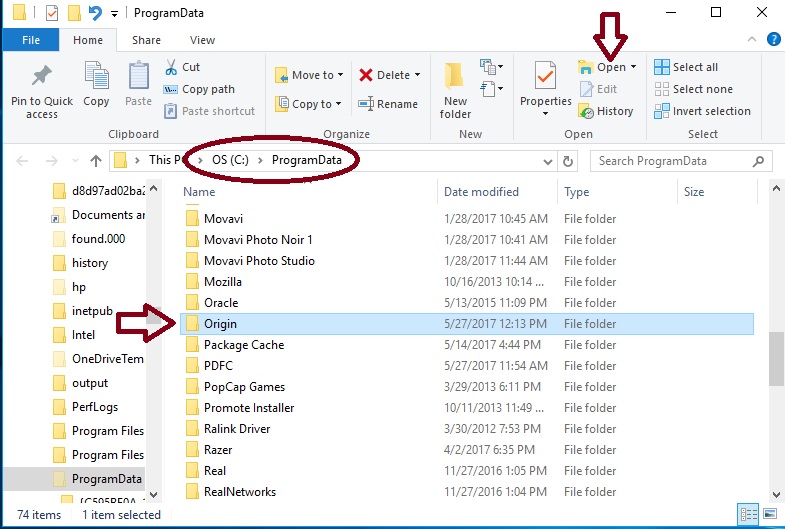This screenshot has width=785, height=529.
Task: Switch to Details view icon in status bar
Action: [x=748, y=514]
